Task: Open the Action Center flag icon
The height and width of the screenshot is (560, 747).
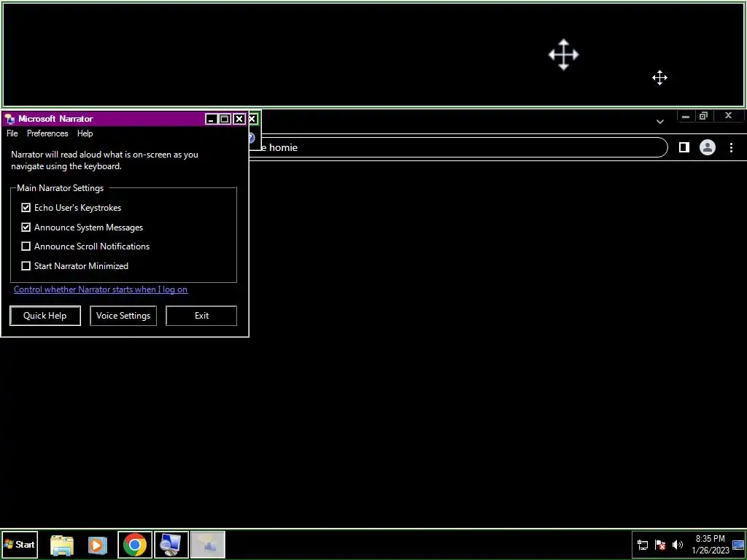Action: click(659, 545)
